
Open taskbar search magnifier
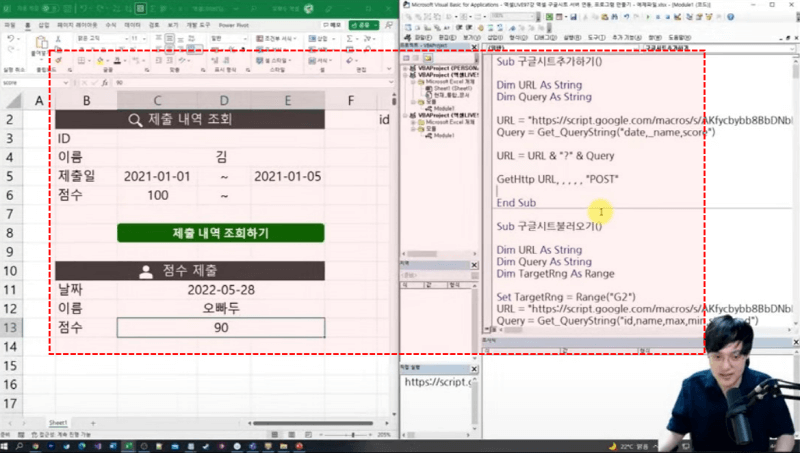click(x=19, y=446)
